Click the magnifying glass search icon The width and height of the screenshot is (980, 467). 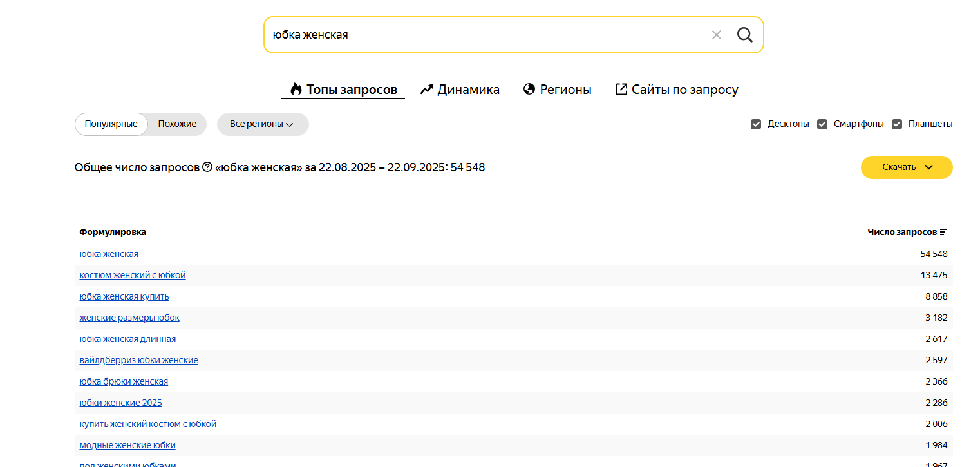(x=744, y=35)
